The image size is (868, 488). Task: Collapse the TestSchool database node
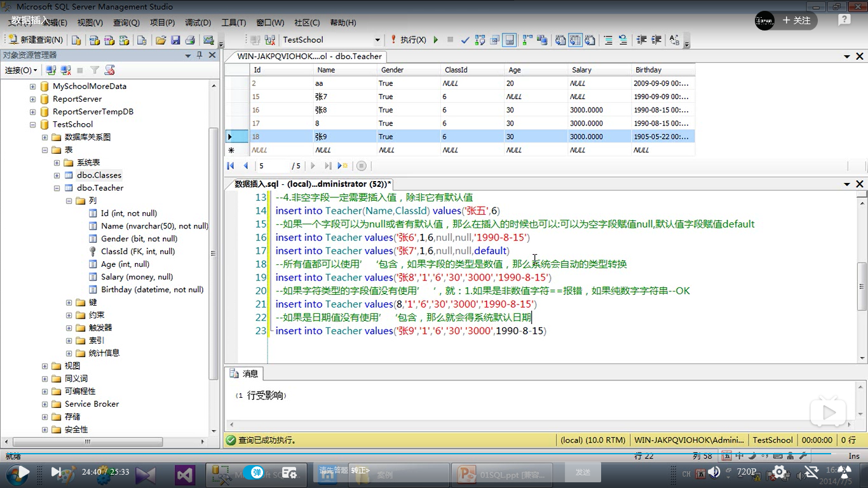pos(32,124)
